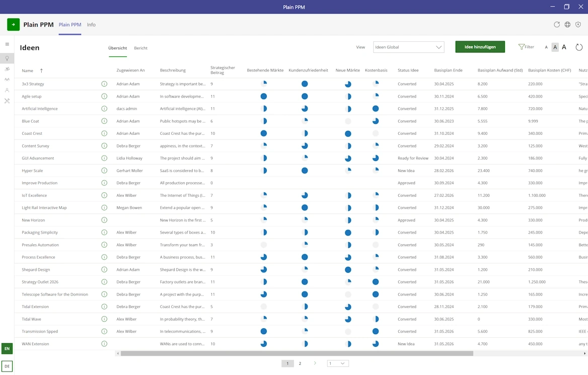Viewport: 588px width, 375px height.
Task: Open the Filter option
Action: coord(526,47)
